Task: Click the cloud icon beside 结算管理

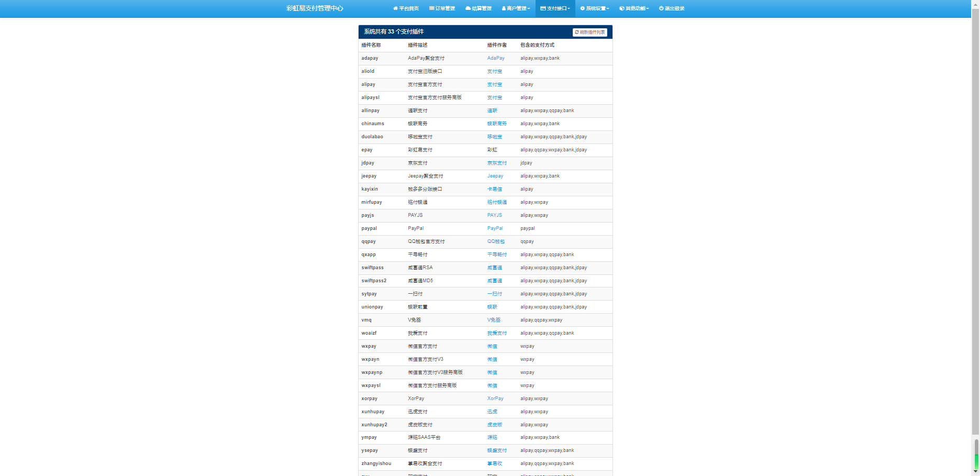Action: (468, 8)
